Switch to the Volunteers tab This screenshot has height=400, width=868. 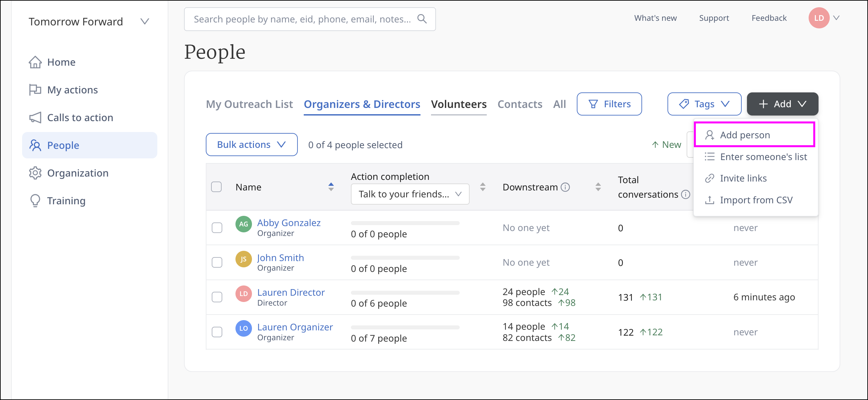pos(458,104)
